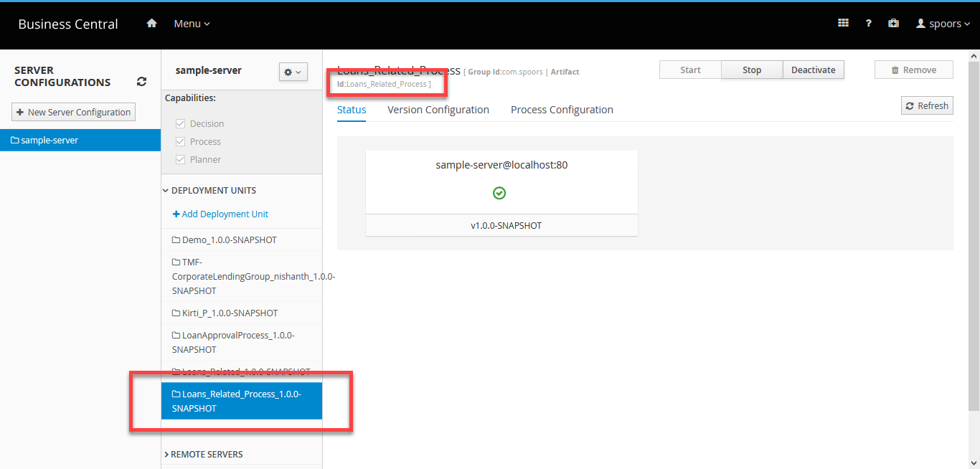Toggle the Decision capability checkbox
Screen dimensions: 980x469
(181, 124)
